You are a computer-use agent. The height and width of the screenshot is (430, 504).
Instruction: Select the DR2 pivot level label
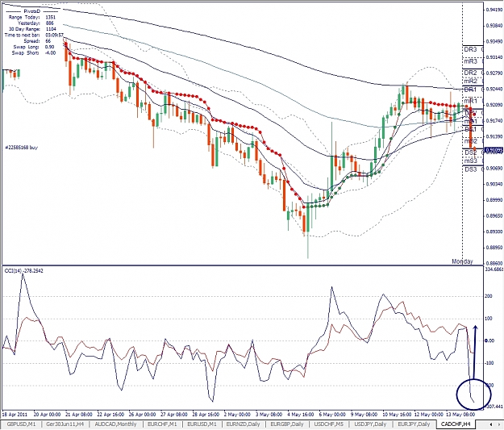click(470, 73)
